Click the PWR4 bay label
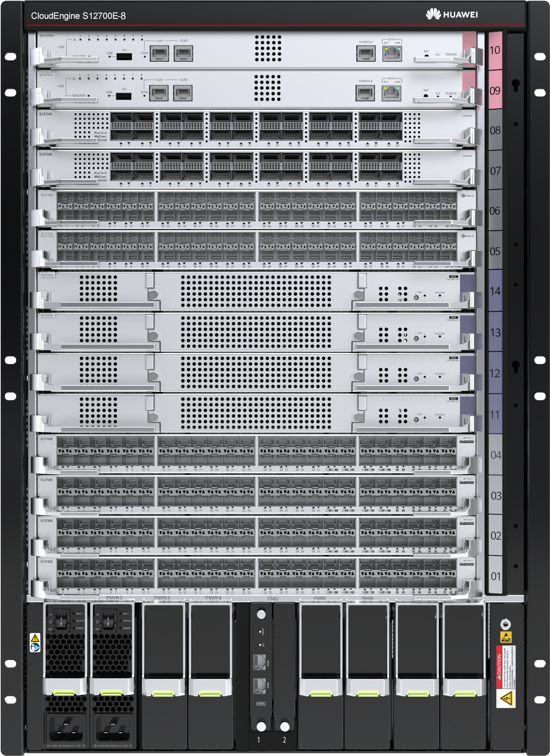 [x=213, y=598]
